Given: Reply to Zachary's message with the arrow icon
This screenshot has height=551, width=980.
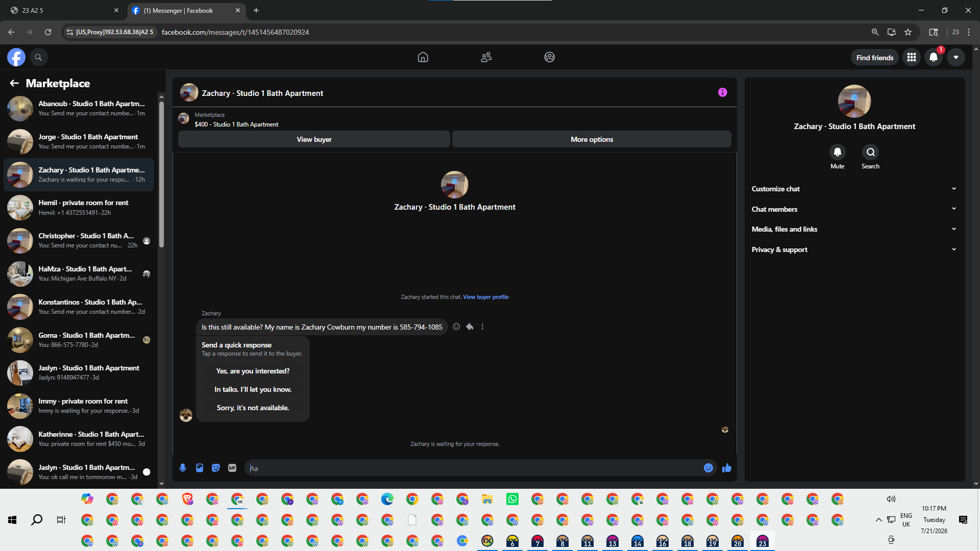Looking at the screenshot, I should pos(470,327).
